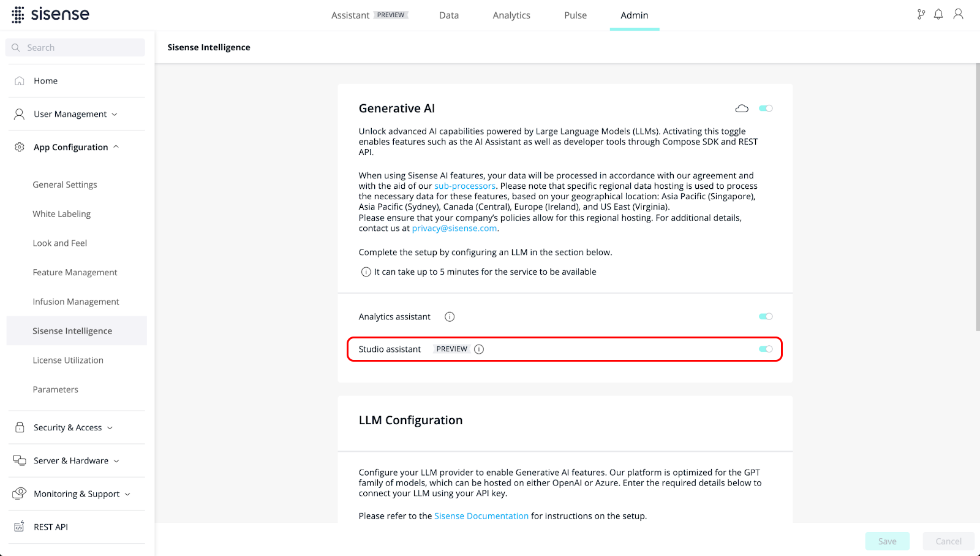The width and height of the screenshot is (980, 556).
Task: Open the Pulse tab
Action: [575, 15]
